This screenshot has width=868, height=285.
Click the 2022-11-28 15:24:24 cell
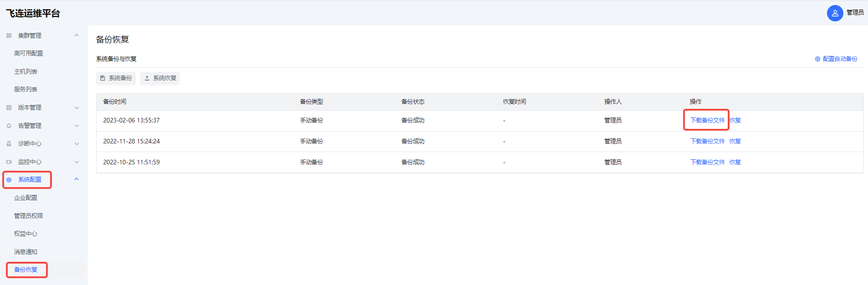click(131, 142)
